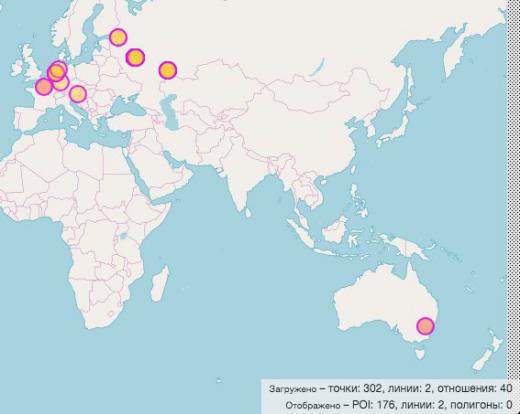Open the marker near Moscow
The image size is (520, 414).
[x=135, y=57]
